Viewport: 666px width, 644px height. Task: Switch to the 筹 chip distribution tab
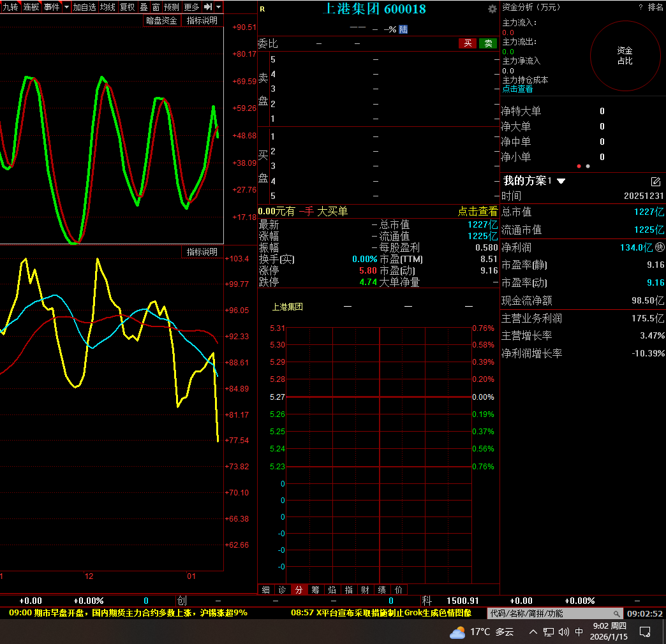[316, 590]
